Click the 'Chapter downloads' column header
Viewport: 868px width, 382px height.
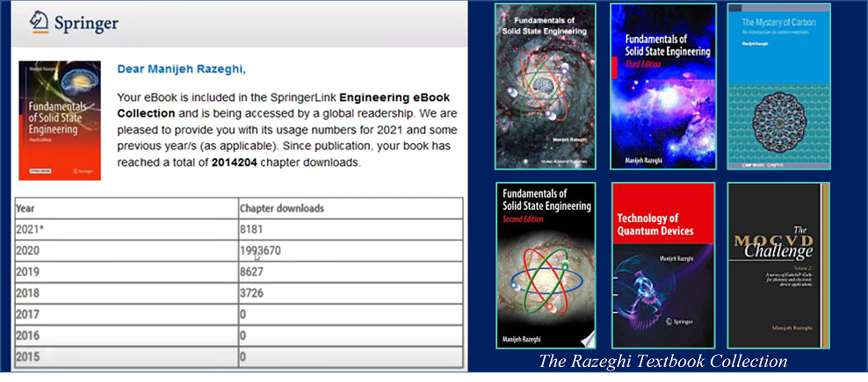point(351,209)
